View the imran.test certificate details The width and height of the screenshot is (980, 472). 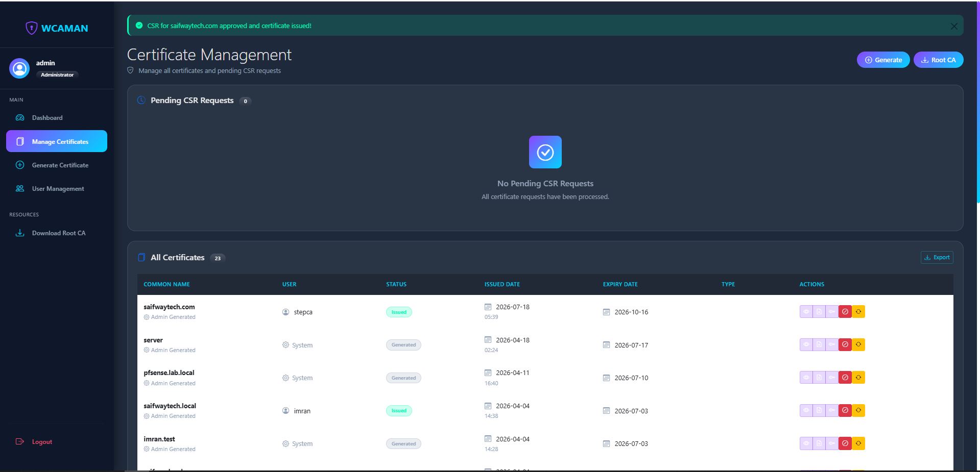pos(806,443)
